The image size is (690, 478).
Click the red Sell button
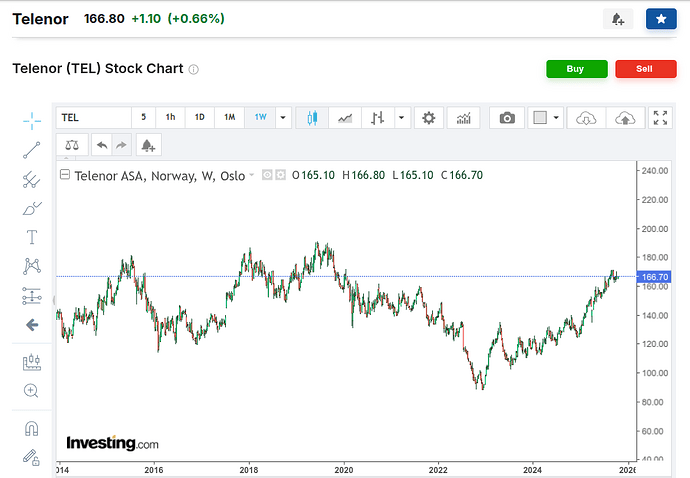tap(646, 69)
